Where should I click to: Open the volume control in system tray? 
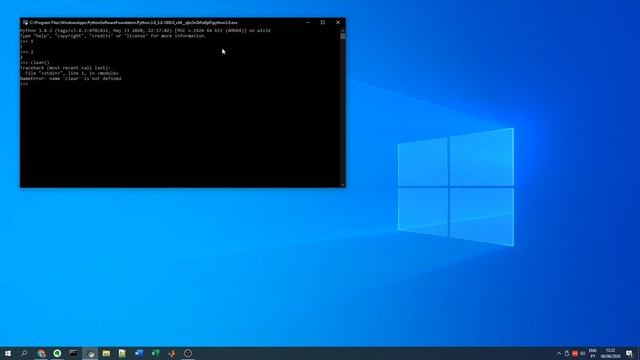[x=582, y=353]
